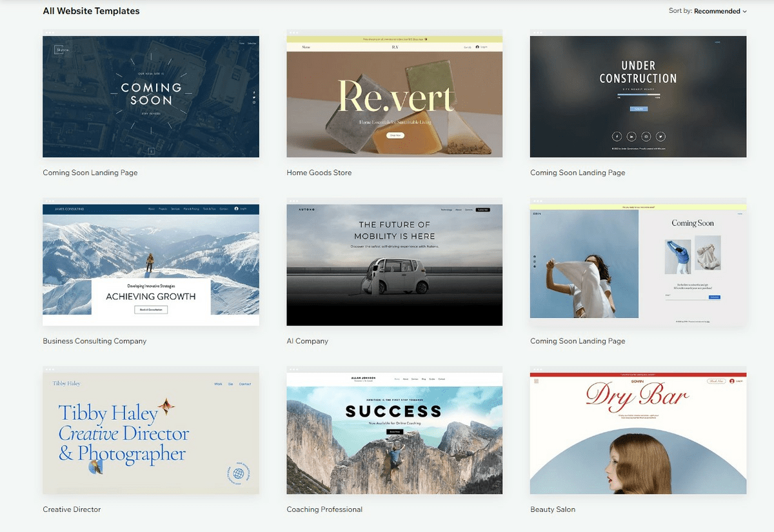The image size is (774, 532).
Task: Select Blog in the Allan Johnson navigation
Action: click(424, 379)
